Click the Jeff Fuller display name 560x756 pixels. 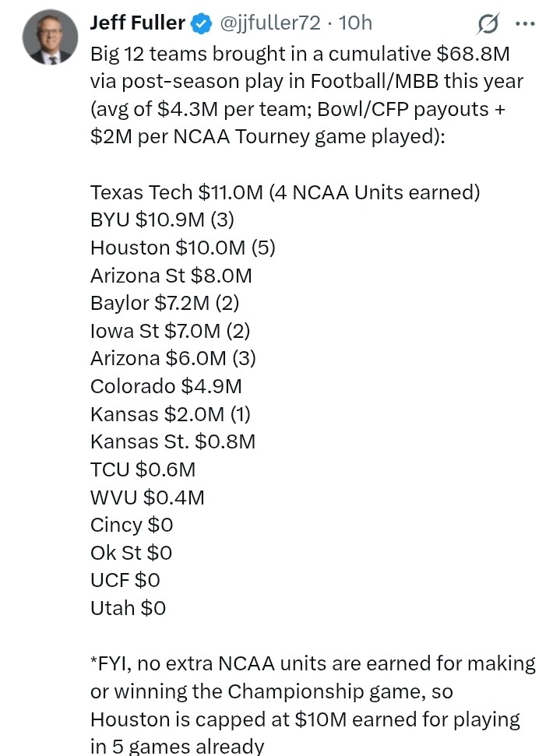click(137, 23)
